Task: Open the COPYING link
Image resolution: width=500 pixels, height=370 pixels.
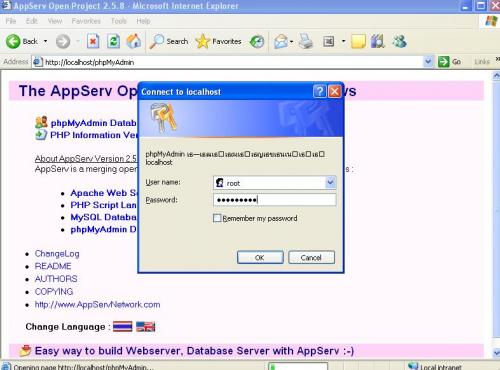Action: tap(54, 292)
